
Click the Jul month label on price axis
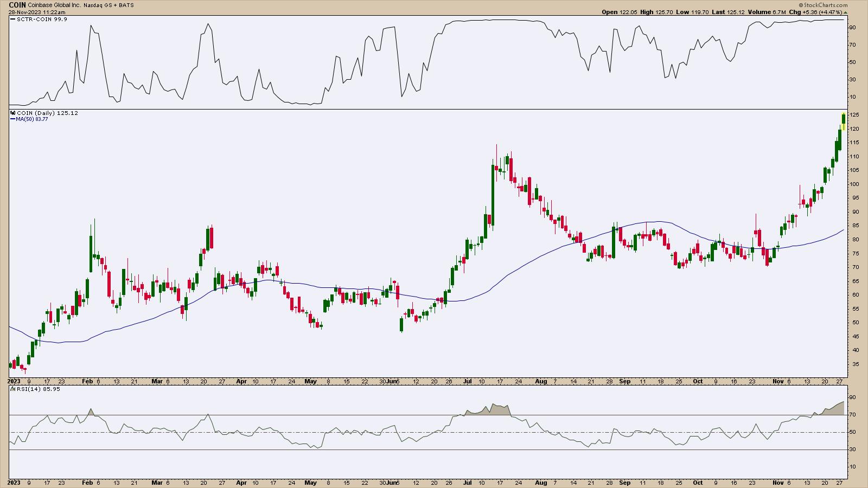click(466, 381)
